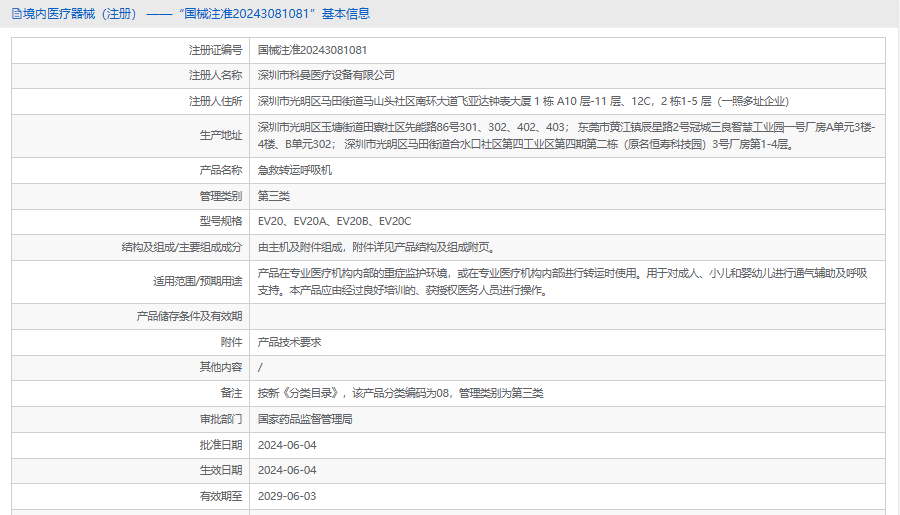Select the 适用范围/预期用途 label

(x=197, y=281)
